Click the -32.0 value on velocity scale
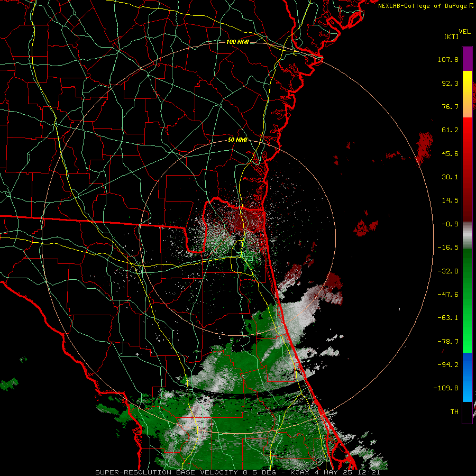The width and height of the screenshot is (476, 476). (448, 271)
